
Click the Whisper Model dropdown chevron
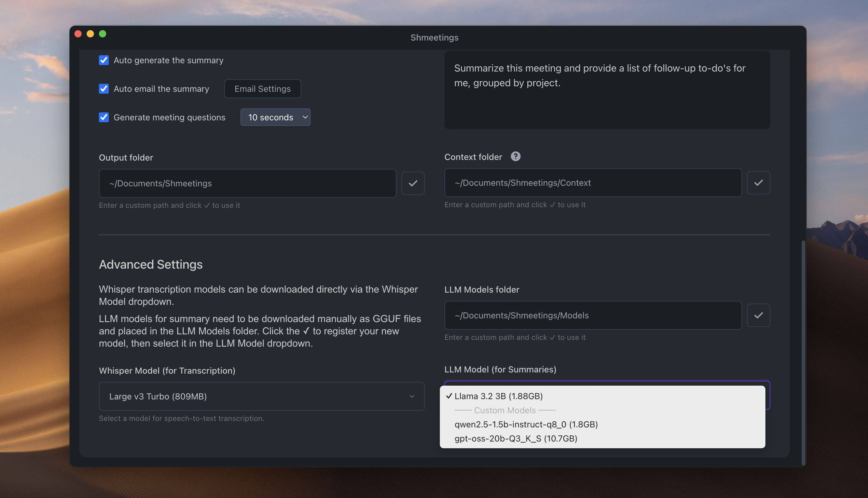point(412,396)
